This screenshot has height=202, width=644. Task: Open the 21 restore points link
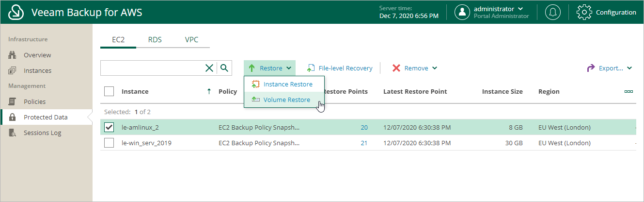pyautogui.click(x=364, y=143)
